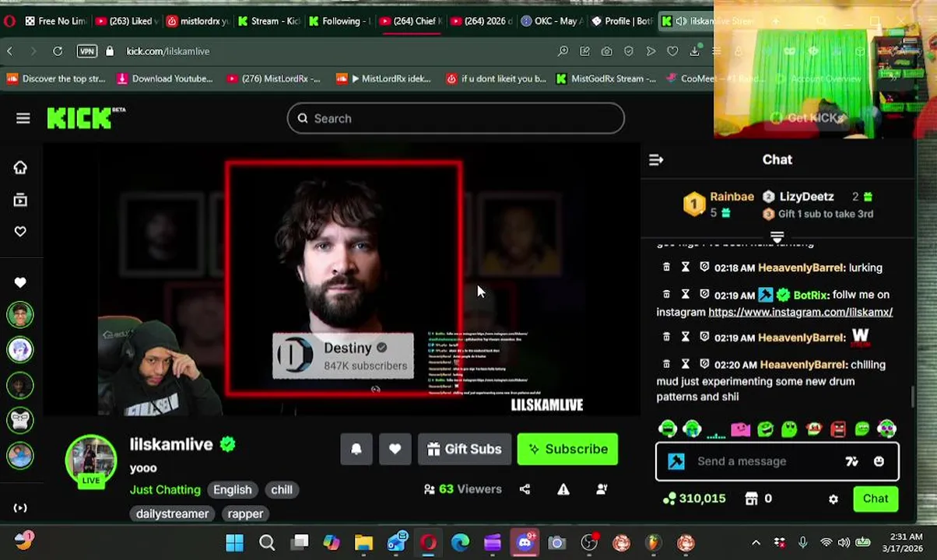The width and height of the screenshot is (937, 560).
Task: Open the lilskamlive live avatar
Action: point(91,460)
